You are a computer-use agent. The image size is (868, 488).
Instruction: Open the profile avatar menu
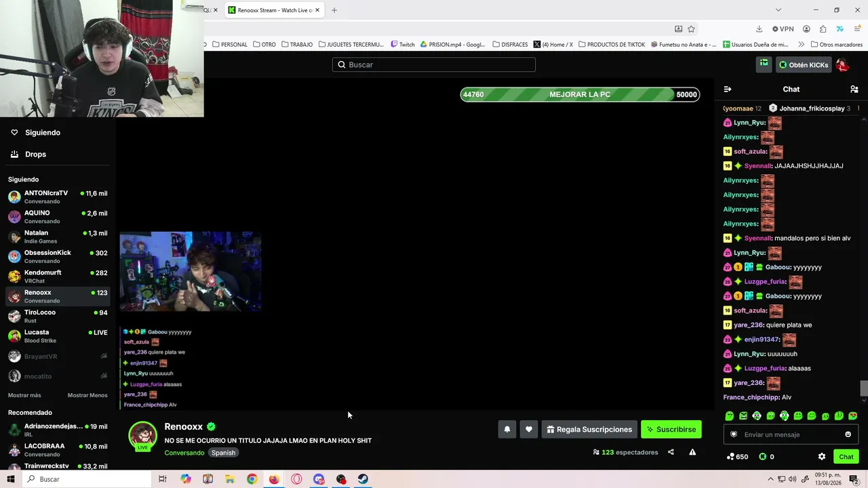pyautogui.click(x=842, y=65)
